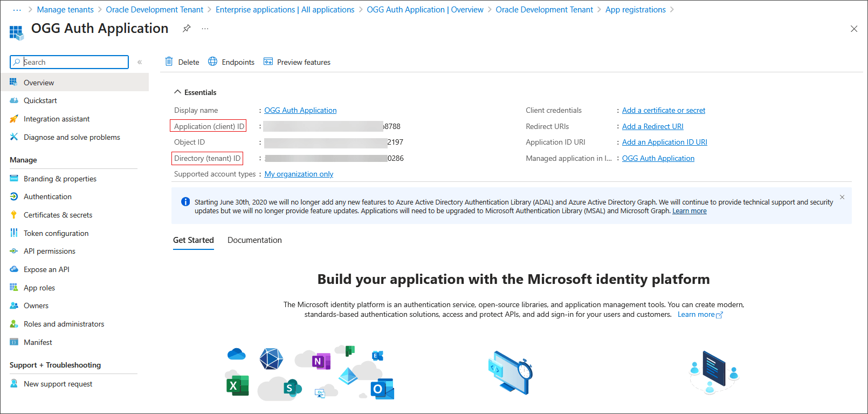Click the Add a certificate or secret link
Image resolution: width=868 pixels, height=414 pixels.
pyautogui.click(x=664, y=110)
